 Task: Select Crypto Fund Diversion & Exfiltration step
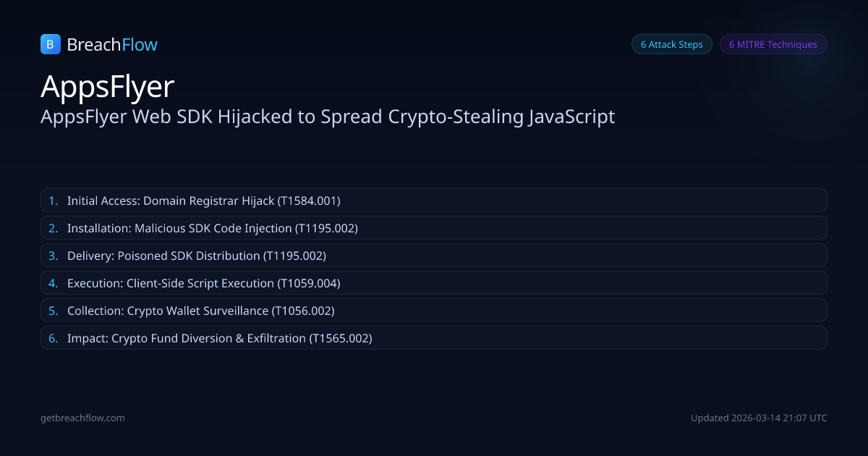point(219,338)
